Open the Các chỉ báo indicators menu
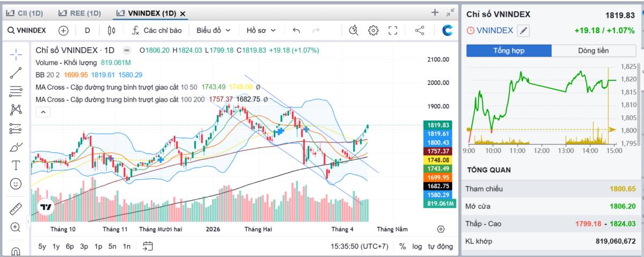Image resolution: width=644 pixels, height=257 pixels. [x=157, y=31]
